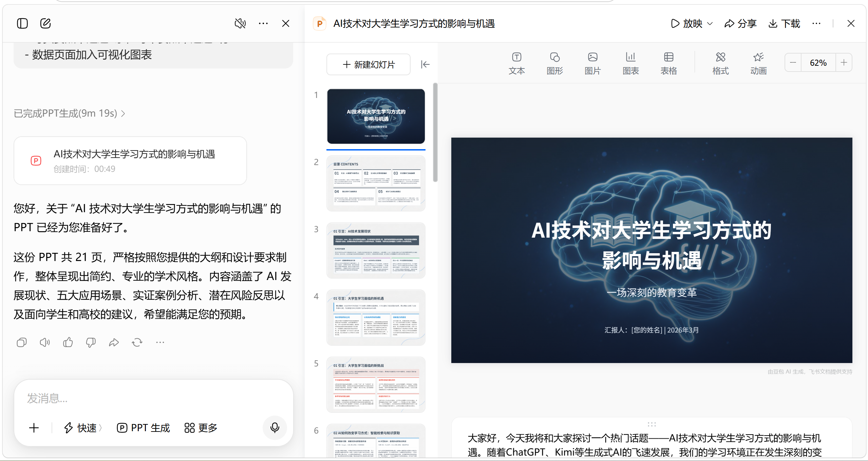Create a new slide with 新建幻灯片

pos(369,64)
